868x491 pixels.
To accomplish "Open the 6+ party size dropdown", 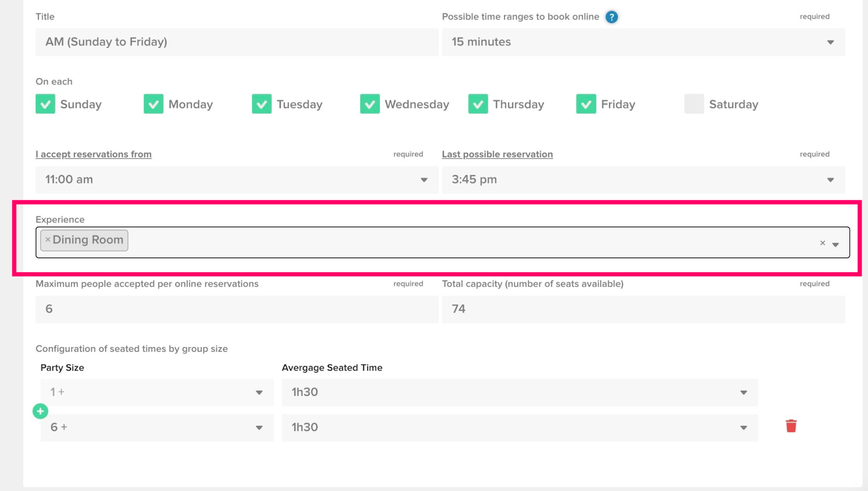I will tap(157, 428).
